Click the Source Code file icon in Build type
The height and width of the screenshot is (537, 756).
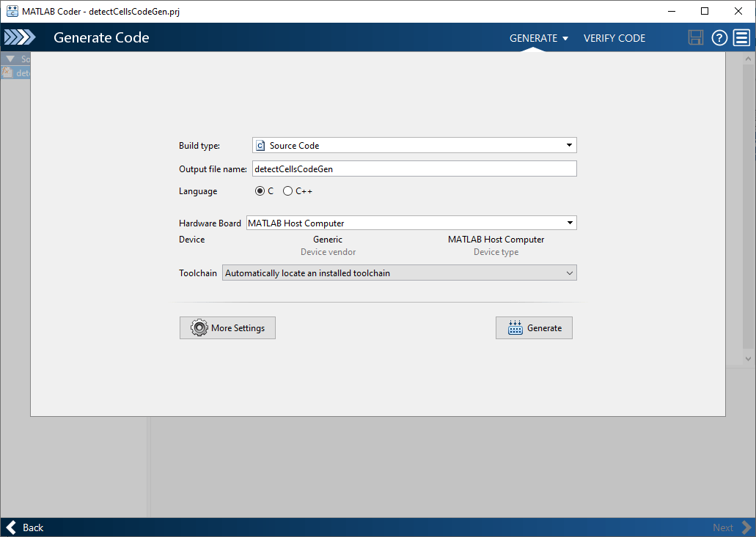click(x=260, y=146)
